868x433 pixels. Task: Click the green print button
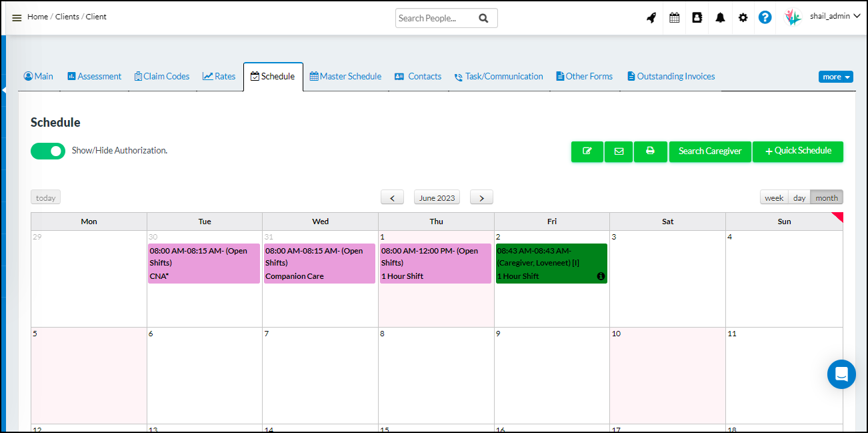pos(650,151)
